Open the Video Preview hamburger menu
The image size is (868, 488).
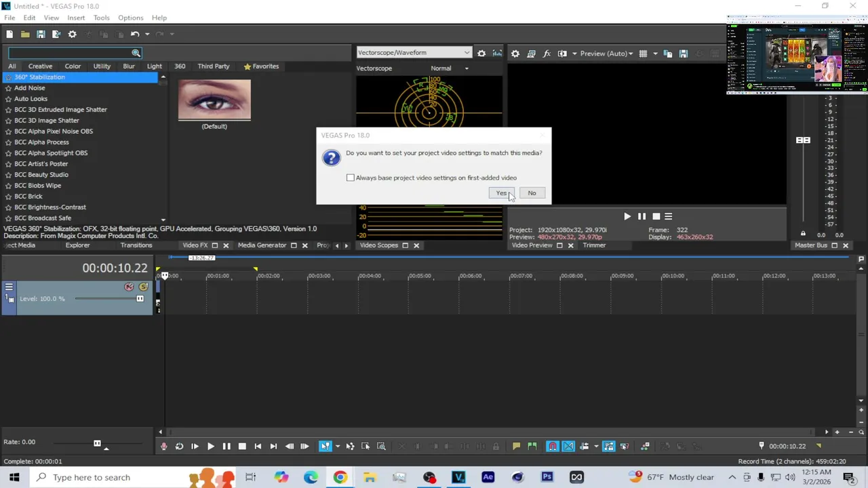tap(669, 217)
